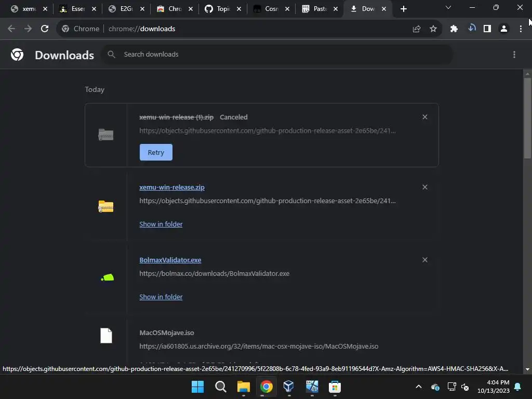532x399 pixels.
Task: Click the archive.org MacOSMojave.iso URL
Action: tap(259, 347)
